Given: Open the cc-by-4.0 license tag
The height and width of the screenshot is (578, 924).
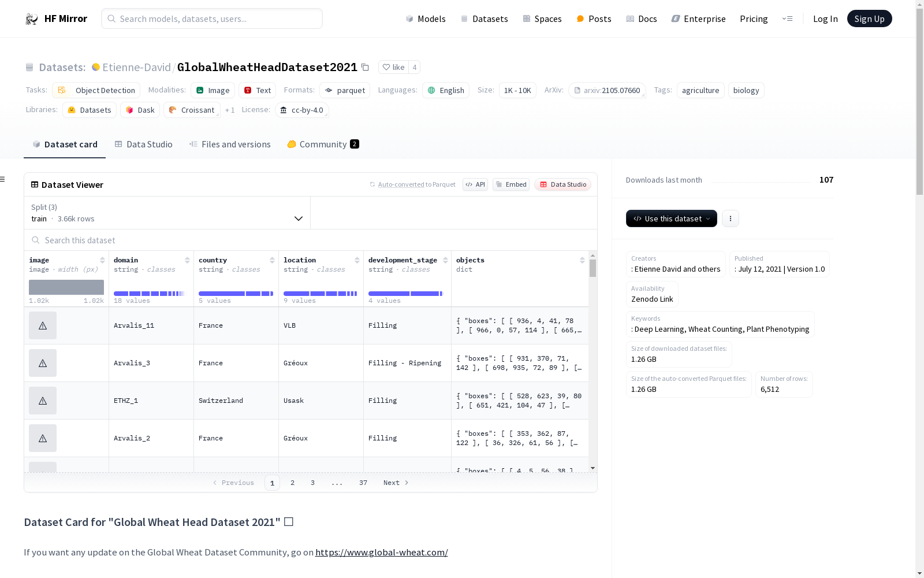Looking at the screenshot, I should point(302,110).
